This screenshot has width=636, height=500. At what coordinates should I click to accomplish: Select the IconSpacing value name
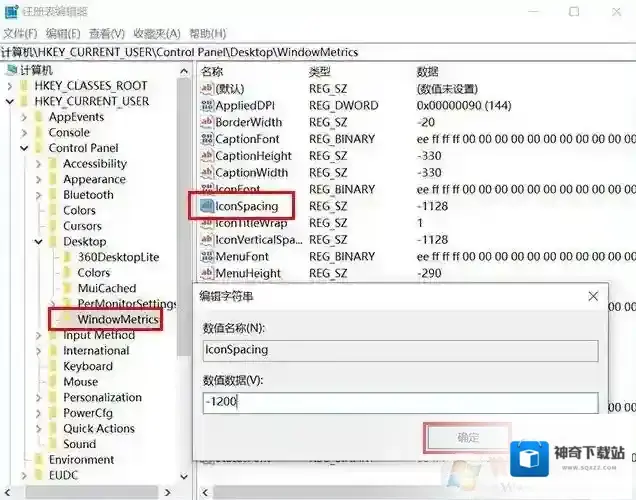click(x=247, y=206)
